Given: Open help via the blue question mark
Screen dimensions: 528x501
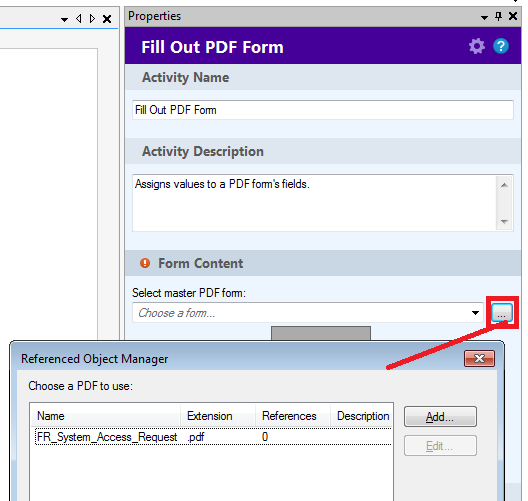Looking at the screenshot, I should 501,46.
